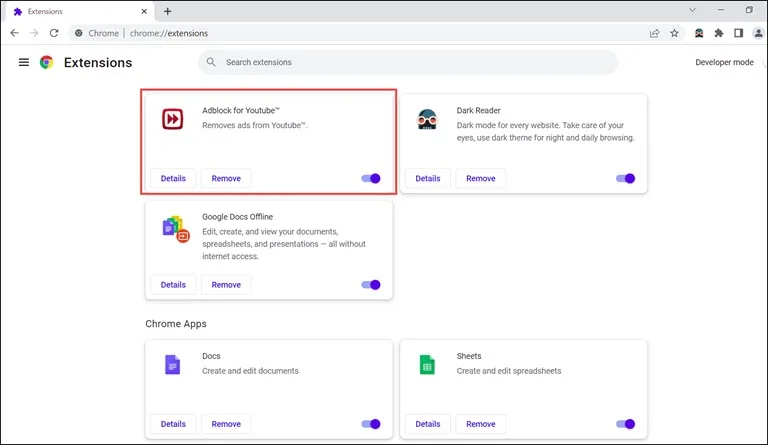Click the 'Chrome Apps' section heading
This screenshot has width=768, height=445.
[176, 324]
